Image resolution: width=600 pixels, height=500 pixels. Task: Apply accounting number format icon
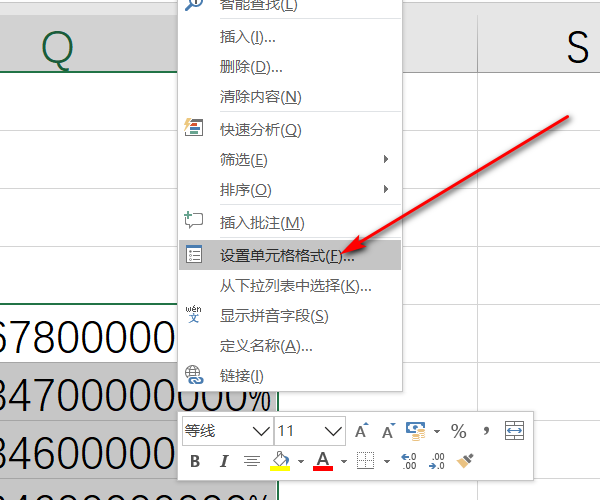coord(416,431)
